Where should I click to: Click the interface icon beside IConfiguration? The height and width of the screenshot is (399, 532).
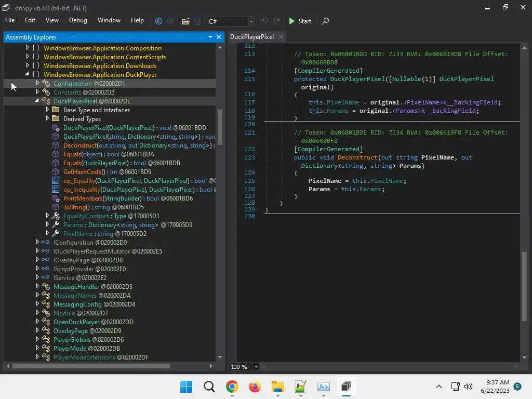pos(46,242)
